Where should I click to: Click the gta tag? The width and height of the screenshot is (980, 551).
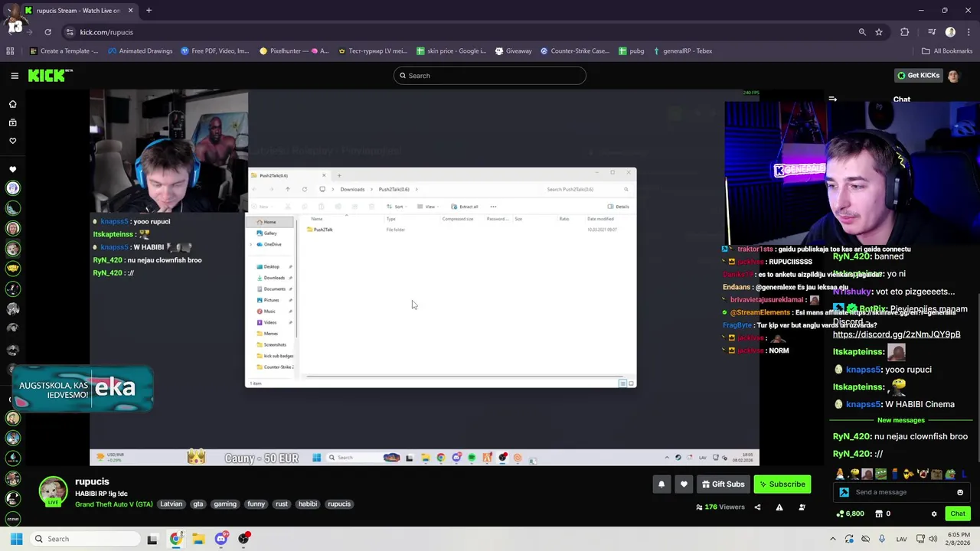click(x=198, y=504)
